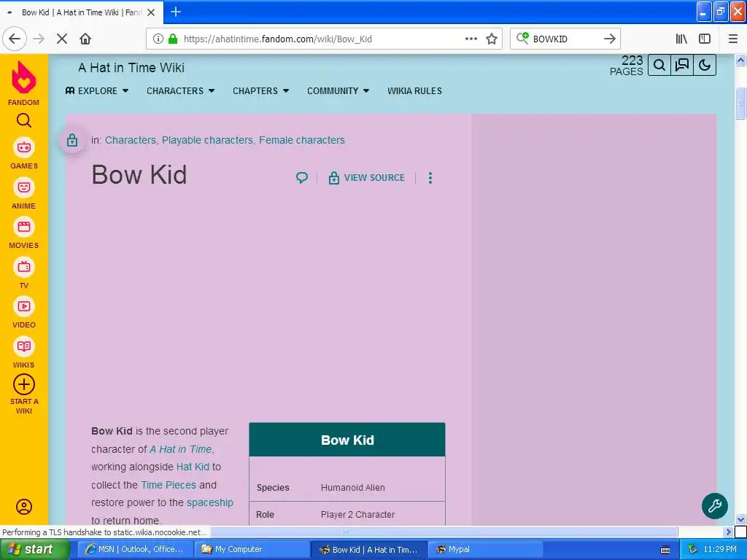This screenshot has height=560, width=747.
Task: Follow the Hat Kid link
Action: click(x=193, y=467)
